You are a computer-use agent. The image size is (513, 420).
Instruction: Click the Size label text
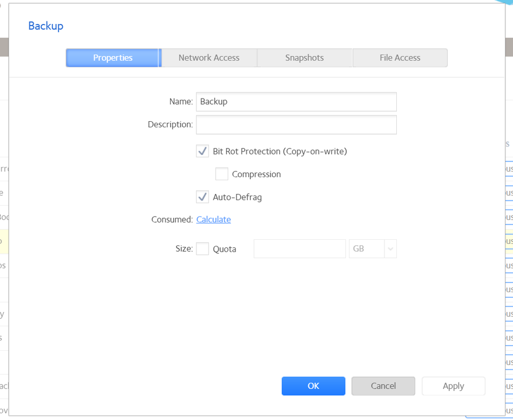click(184, 249)
